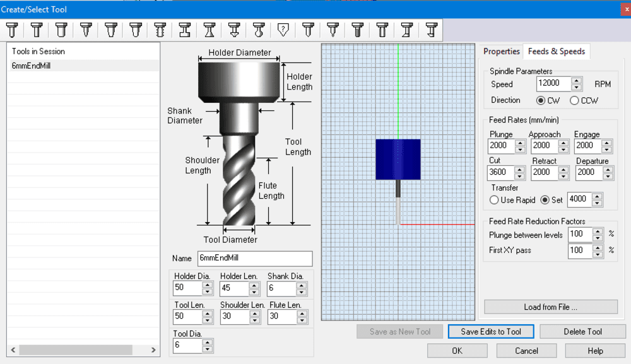This screenshot has width=631, height=364.
Task: Increase Cut feed rate with up arrow
Action: coord(519,170)
